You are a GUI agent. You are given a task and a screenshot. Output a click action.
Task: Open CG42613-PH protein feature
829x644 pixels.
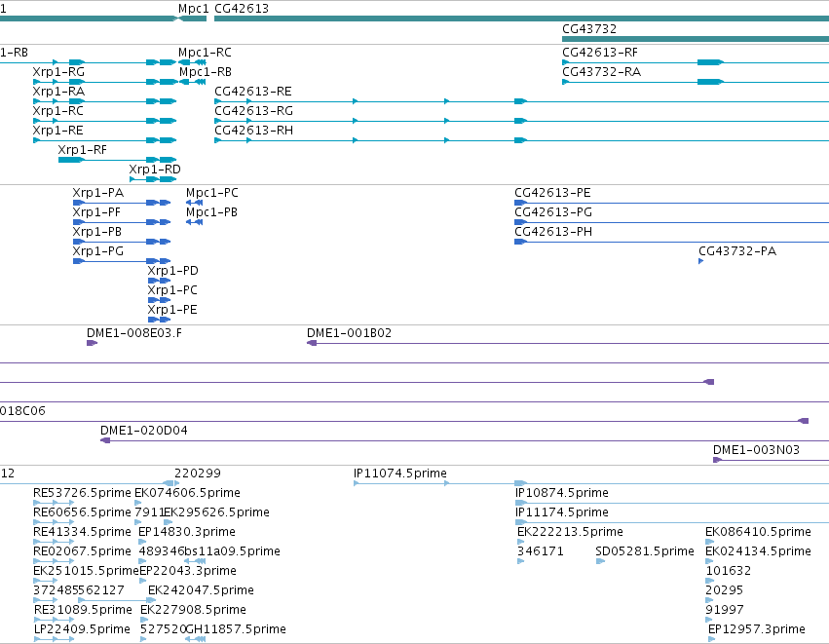pos(553,232)
